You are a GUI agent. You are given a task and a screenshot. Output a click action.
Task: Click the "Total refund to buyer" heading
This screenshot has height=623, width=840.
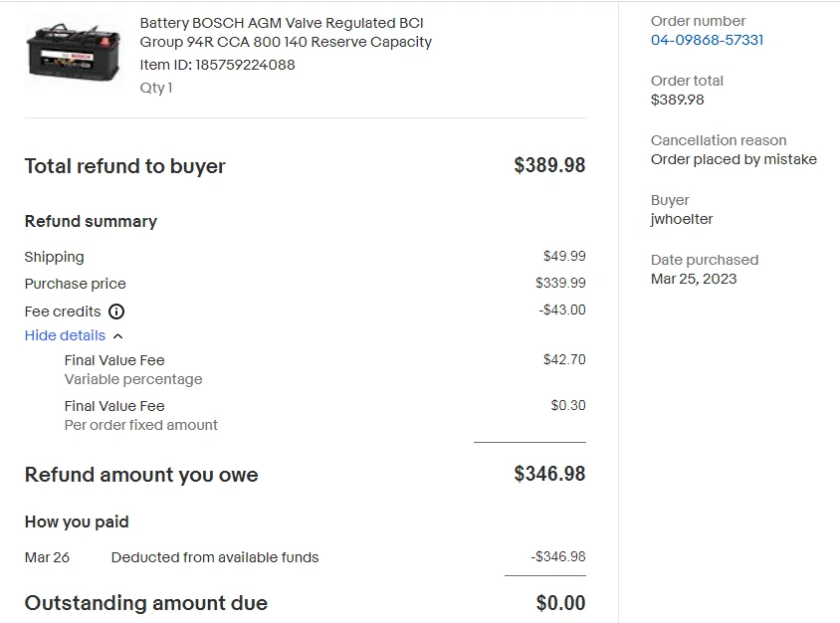124,166
